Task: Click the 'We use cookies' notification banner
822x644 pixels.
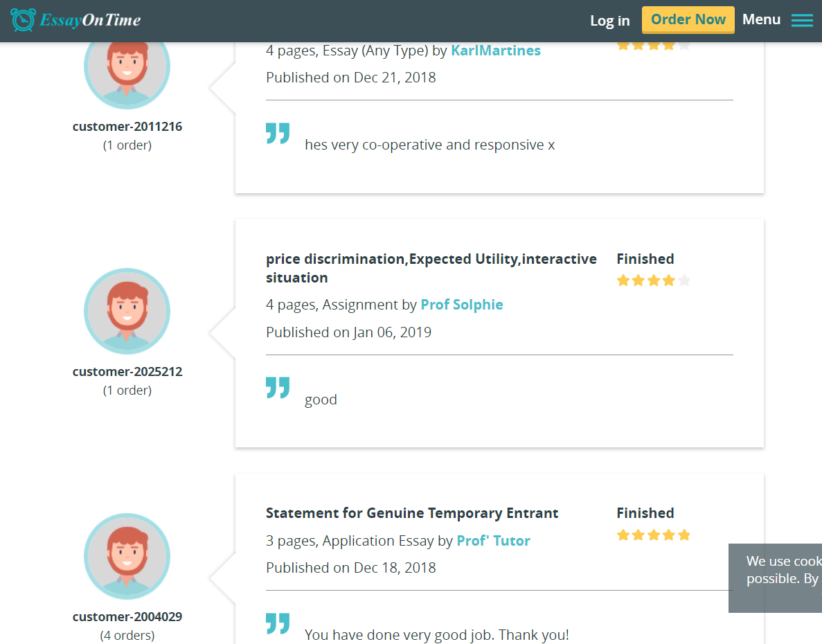Action: (776, 578)
